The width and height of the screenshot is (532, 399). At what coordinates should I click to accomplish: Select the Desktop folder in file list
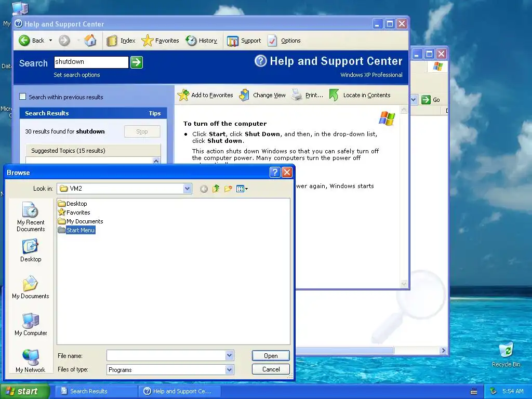click(x=73, y=204)
